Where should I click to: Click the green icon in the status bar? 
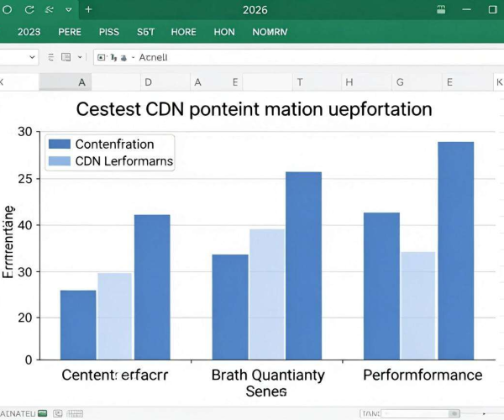tap(43, 413)
